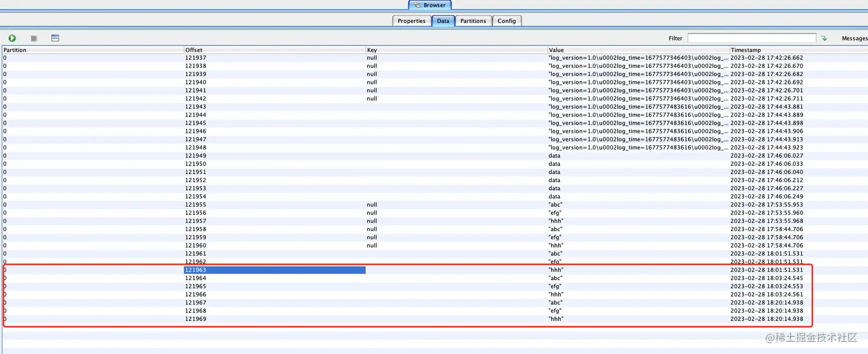Viewport: 868px width, 354px height.
Task: Sort by the Offset column header
Action: 274,50
